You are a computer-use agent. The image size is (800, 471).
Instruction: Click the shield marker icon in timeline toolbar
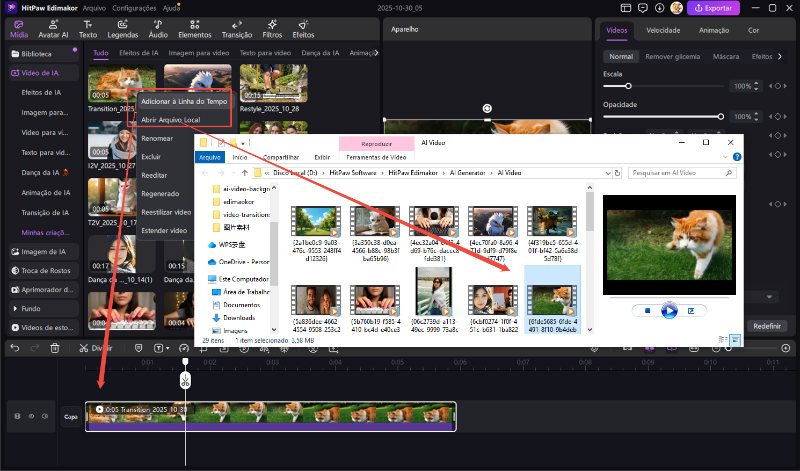[138, 348]
